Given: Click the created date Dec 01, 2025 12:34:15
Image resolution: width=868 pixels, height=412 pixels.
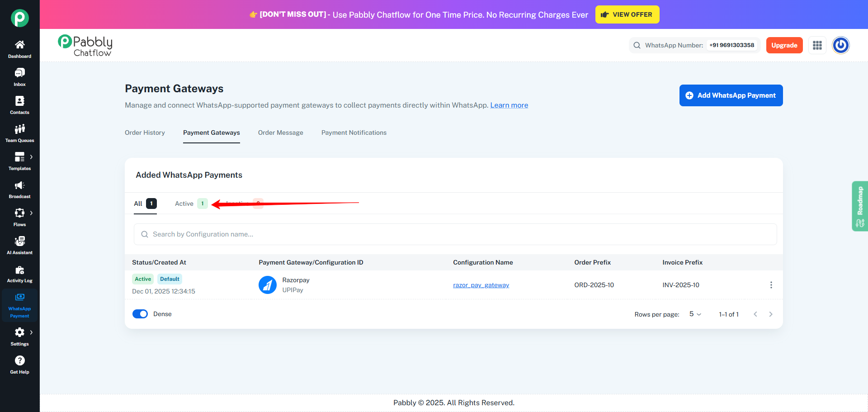Looking at the screenshot, I should click(x=164, y=291).
